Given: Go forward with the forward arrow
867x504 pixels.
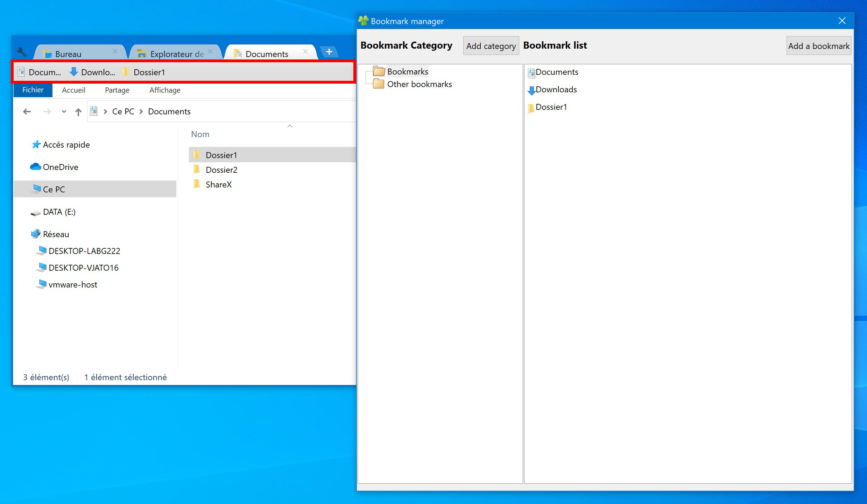Looking at the screenshot, I should [x=47, y=112].
